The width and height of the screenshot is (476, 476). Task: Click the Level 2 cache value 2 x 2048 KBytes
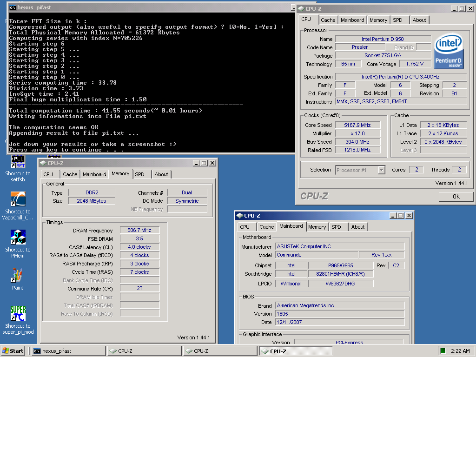[443, 142]
